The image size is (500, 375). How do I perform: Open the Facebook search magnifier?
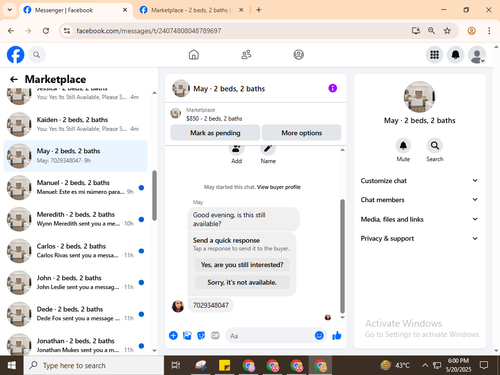37,55
